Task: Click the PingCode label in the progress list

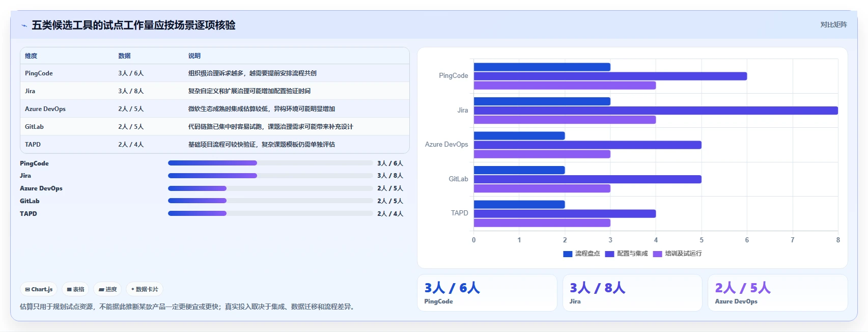Action: 34,163
